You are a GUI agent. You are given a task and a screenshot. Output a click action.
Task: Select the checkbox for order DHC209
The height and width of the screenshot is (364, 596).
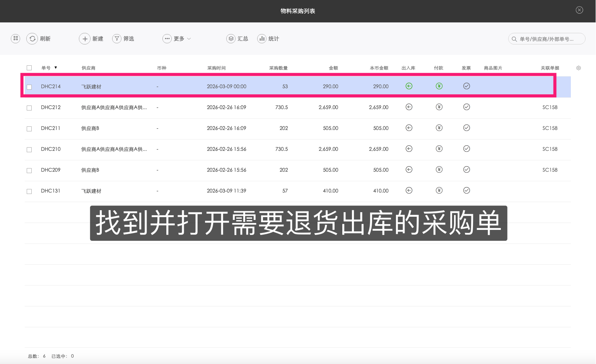point(29,170)
